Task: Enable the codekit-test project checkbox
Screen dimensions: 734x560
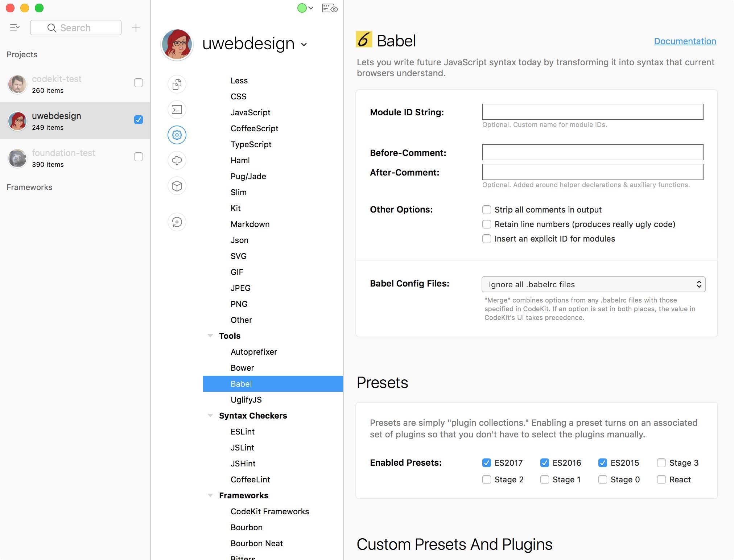Action: pos(139,83)
